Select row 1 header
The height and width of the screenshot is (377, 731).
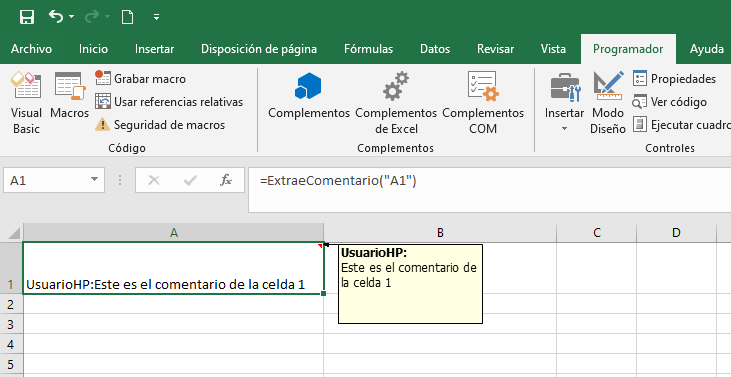[11, 268]
